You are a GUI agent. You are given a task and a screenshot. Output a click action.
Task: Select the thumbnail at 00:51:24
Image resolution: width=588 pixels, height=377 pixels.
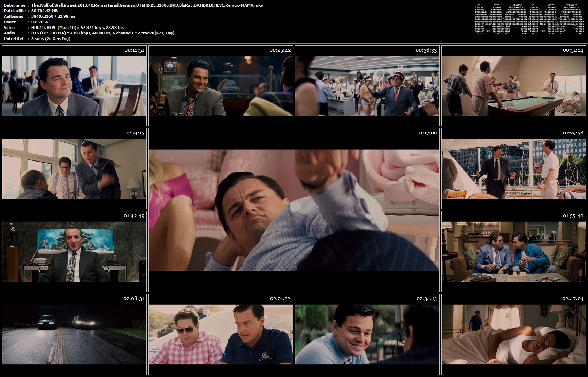tap(513, 86)
